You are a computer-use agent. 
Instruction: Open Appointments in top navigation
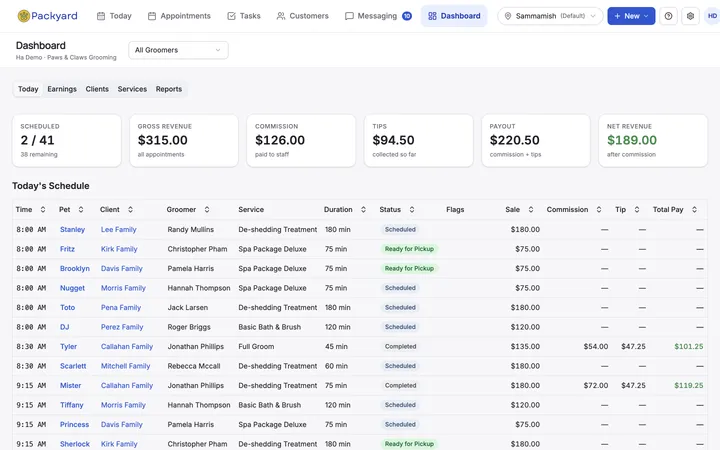tap(179, 16)
